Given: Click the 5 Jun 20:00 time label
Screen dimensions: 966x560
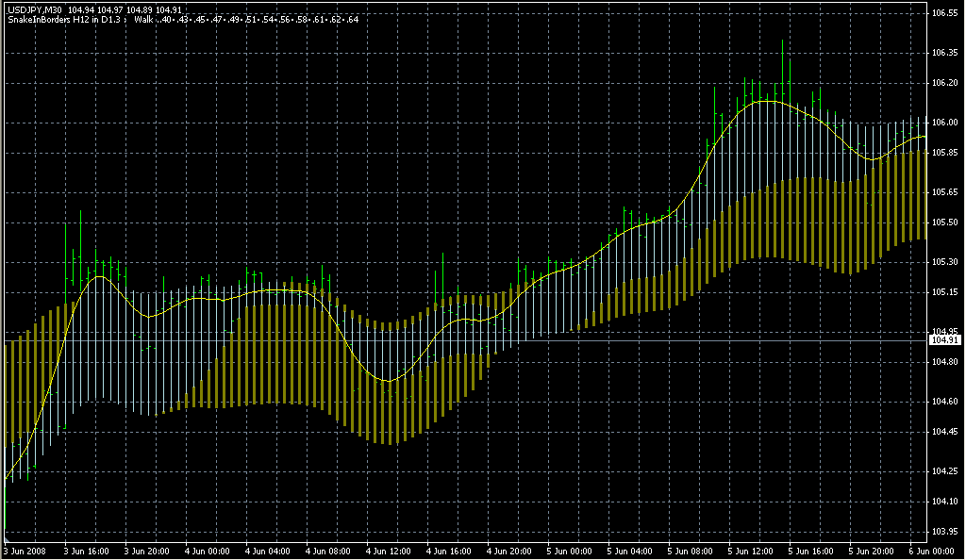Looking at the screenshot, I should pyautogui.click(x=873, y=551).
